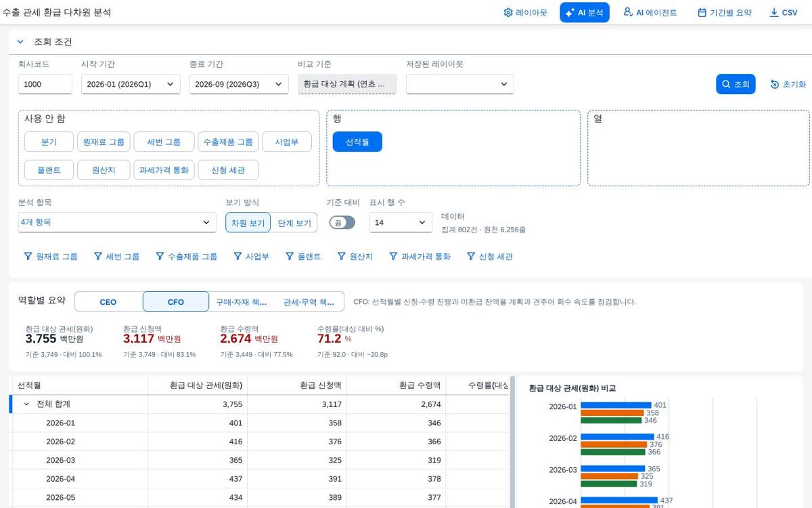
Task: Open the 저장된 레이아웃 dropdown
Action: tap(460, 84)
